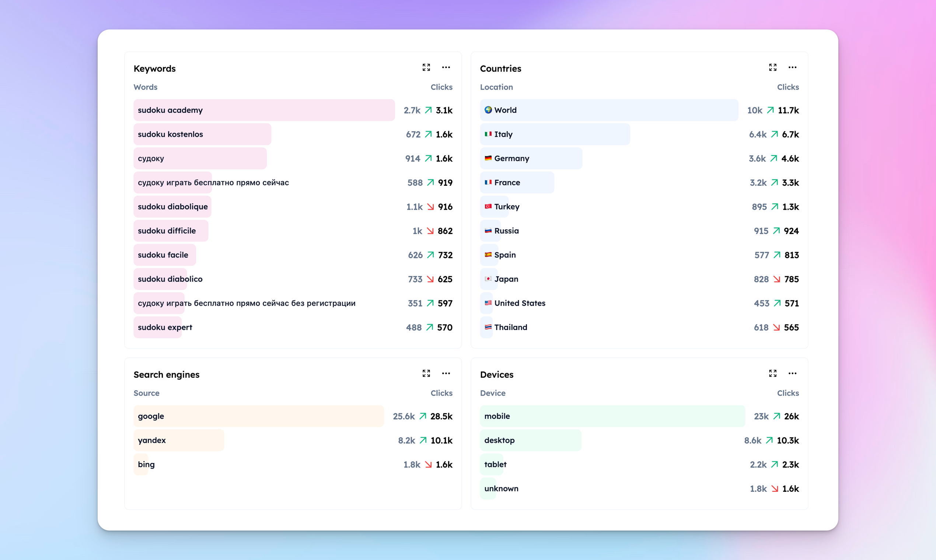
Task: Expand the Devices panel to fullscreen
Action: [773, 374]
